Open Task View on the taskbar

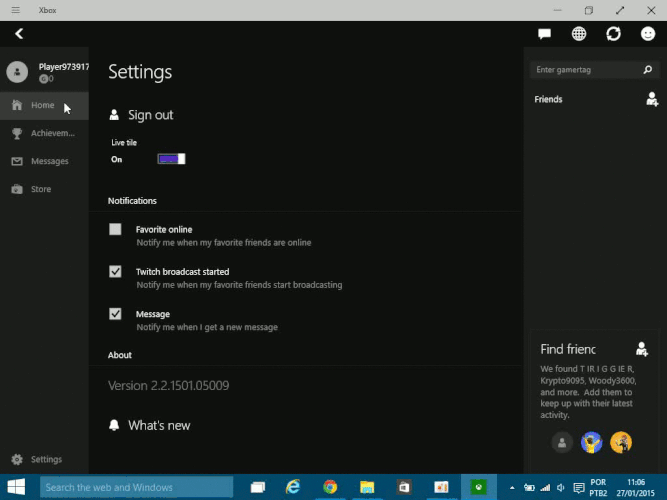[x=258, y=487]
